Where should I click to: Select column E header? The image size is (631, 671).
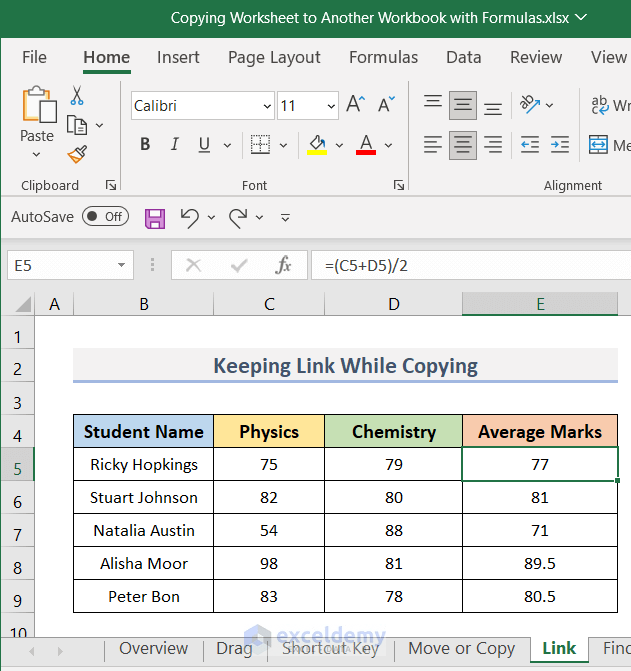point(540,304)
